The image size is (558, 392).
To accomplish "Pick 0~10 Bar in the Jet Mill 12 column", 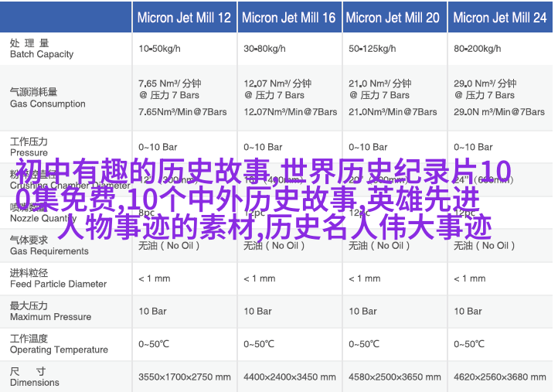I will pyautogui.click(x=158, y=147).
